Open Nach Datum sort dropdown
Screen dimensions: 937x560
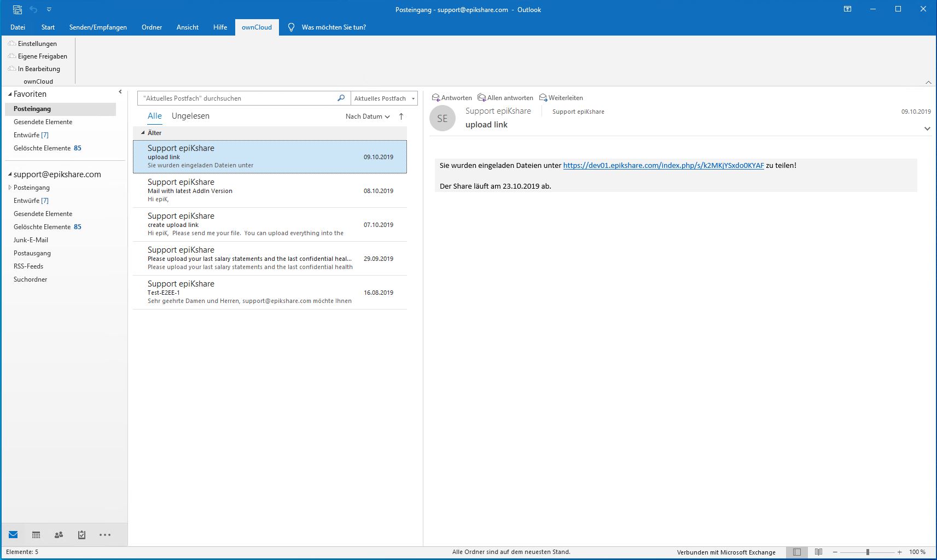click(368, 116)
